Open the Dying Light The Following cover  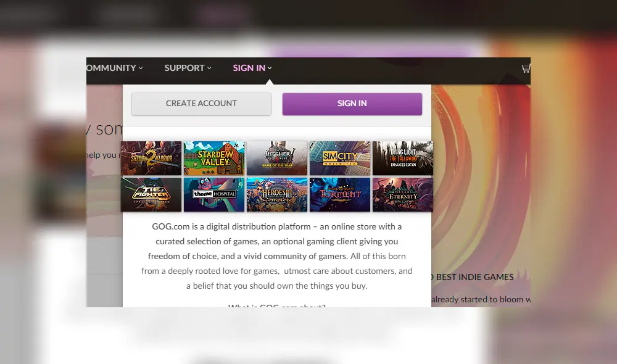click(402, 158)
